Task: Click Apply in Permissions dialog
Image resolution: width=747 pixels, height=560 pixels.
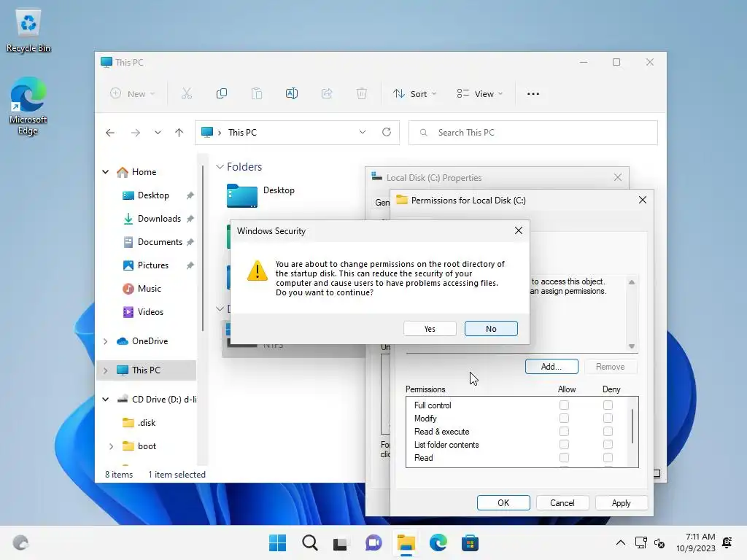Action: 622,503
